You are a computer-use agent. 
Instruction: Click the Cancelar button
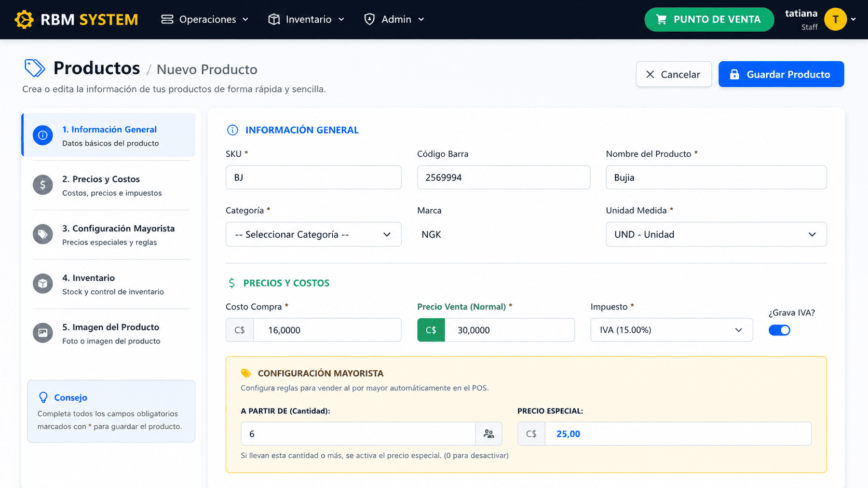tap(674, 74)
